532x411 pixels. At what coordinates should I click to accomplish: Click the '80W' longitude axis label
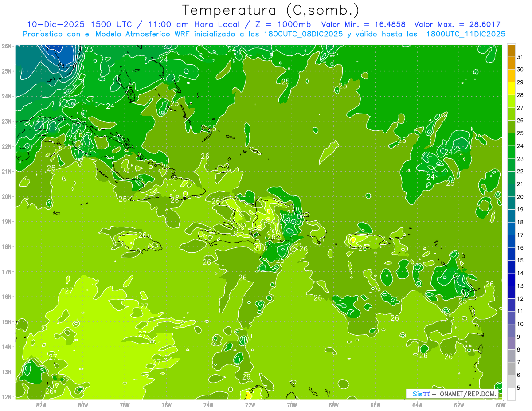point(83,405)
